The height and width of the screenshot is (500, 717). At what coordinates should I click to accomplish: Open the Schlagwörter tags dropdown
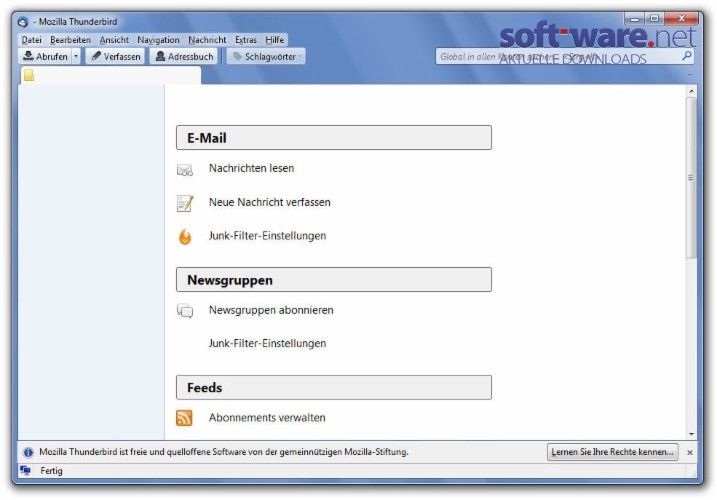tap(266, 56)
